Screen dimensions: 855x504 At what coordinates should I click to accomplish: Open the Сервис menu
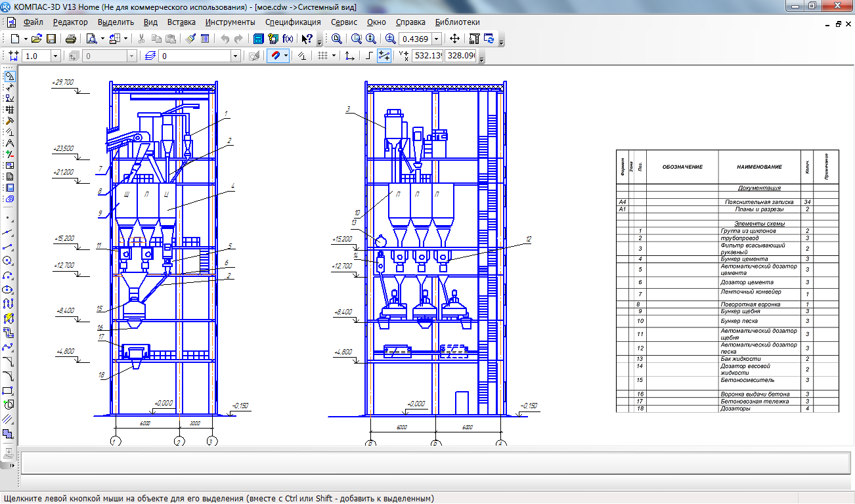coord(344,22)
